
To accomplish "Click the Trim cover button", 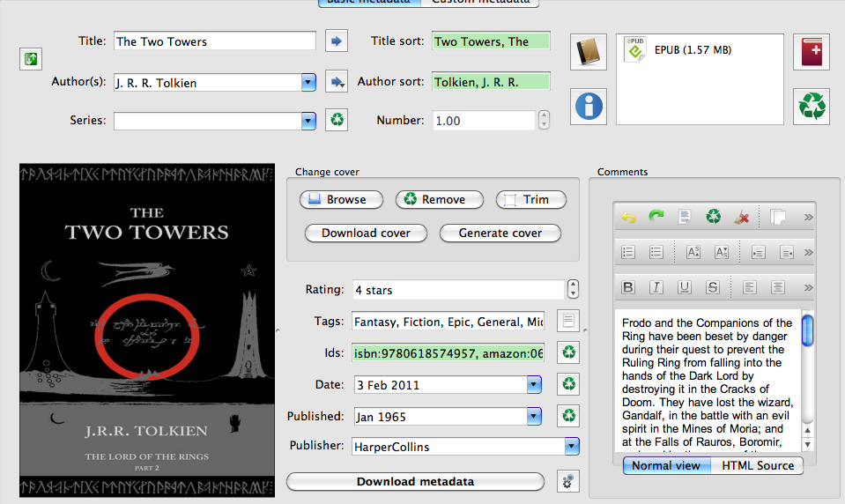I will pyautogui.click(x=530, y=199).
